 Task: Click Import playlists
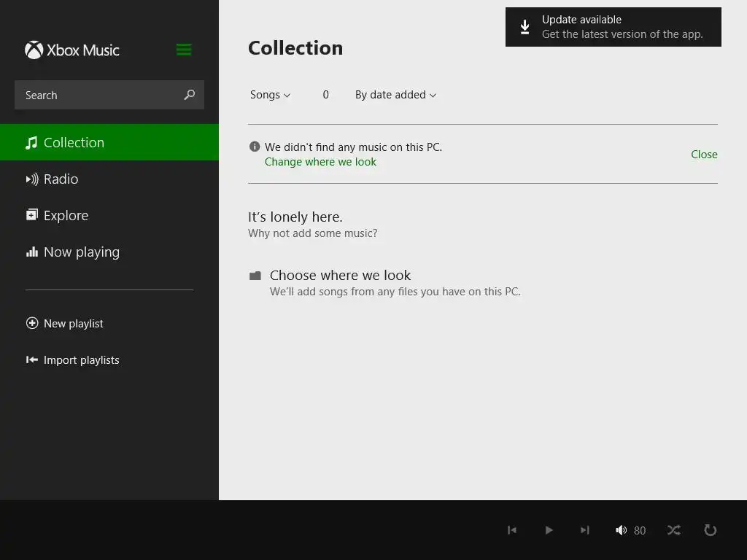pos(72,360)
